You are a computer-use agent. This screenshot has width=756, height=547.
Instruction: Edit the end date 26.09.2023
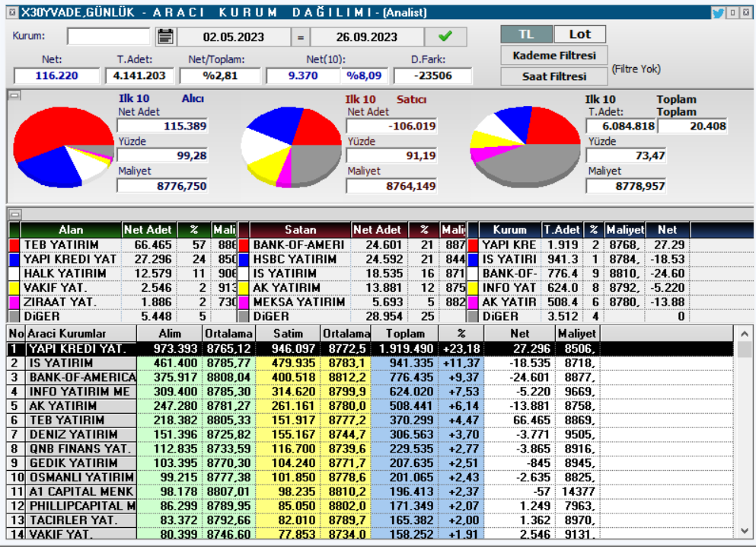pos(366,37)
